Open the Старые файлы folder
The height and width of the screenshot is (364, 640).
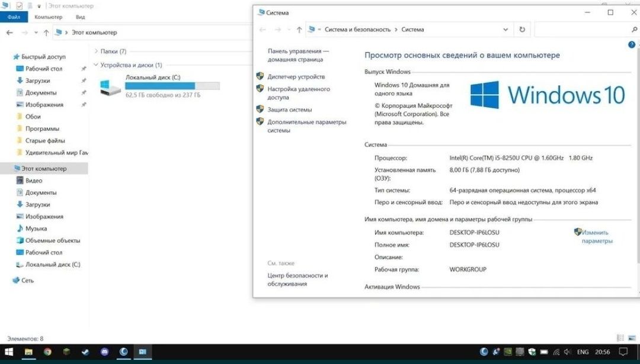tap(45, 141)
